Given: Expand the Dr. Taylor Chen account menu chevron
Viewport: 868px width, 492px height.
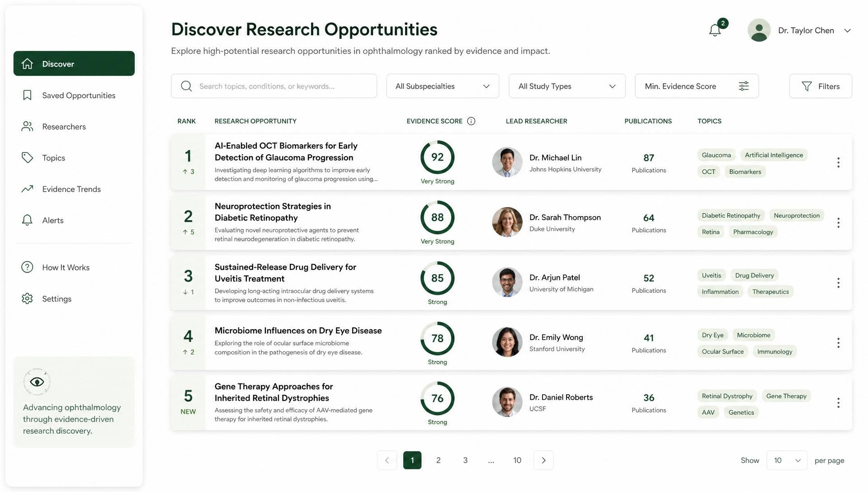Looking at the screenshot, I should pos(848,31).
